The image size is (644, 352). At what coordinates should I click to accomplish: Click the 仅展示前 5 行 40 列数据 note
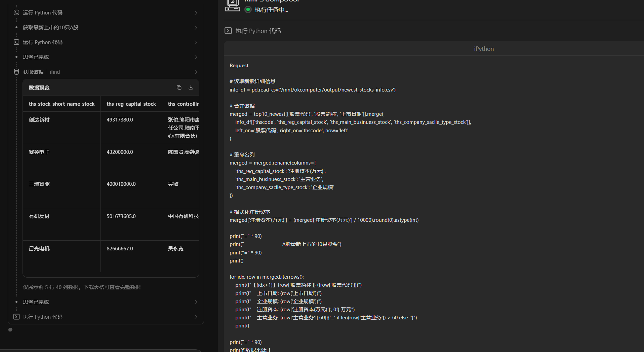82,287
